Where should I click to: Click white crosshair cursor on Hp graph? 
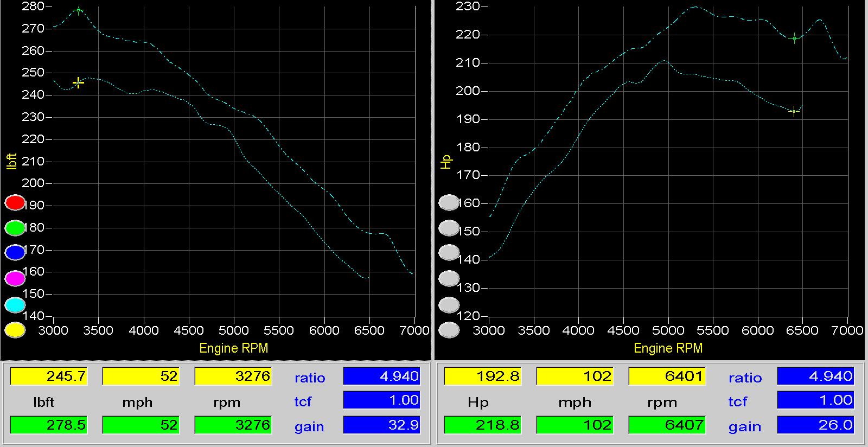[794, 111]
